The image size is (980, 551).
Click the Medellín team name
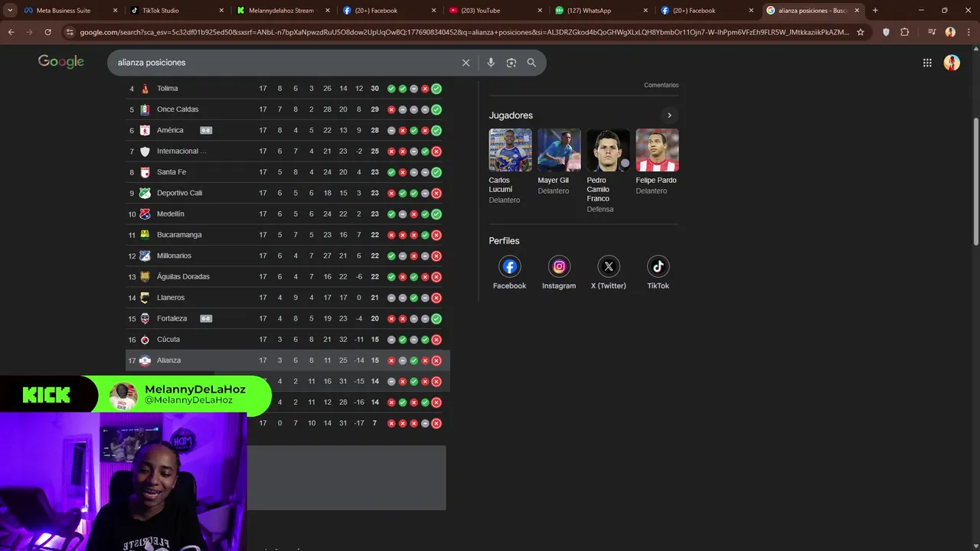pyautogui.click(x=171, y=214)
